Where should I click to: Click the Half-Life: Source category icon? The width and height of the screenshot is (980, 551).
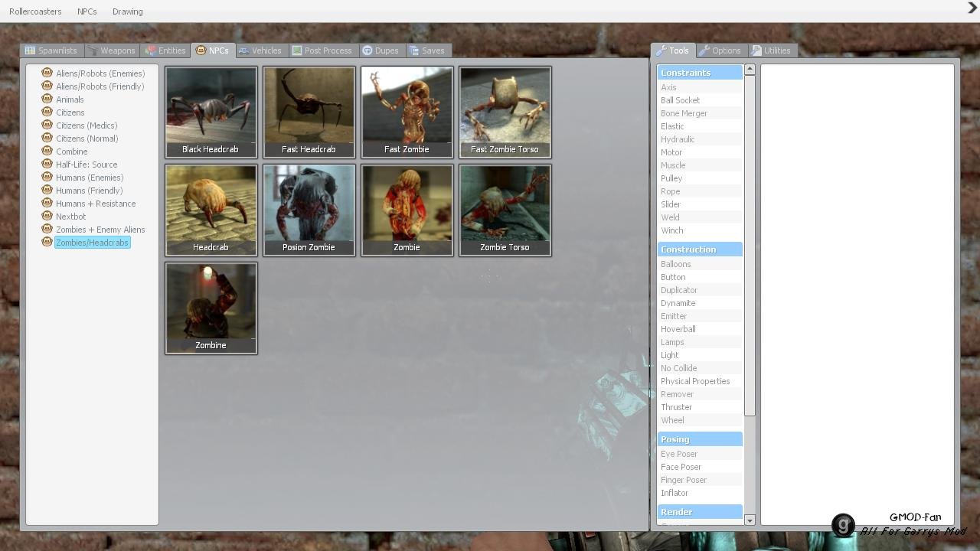[47, 164]
